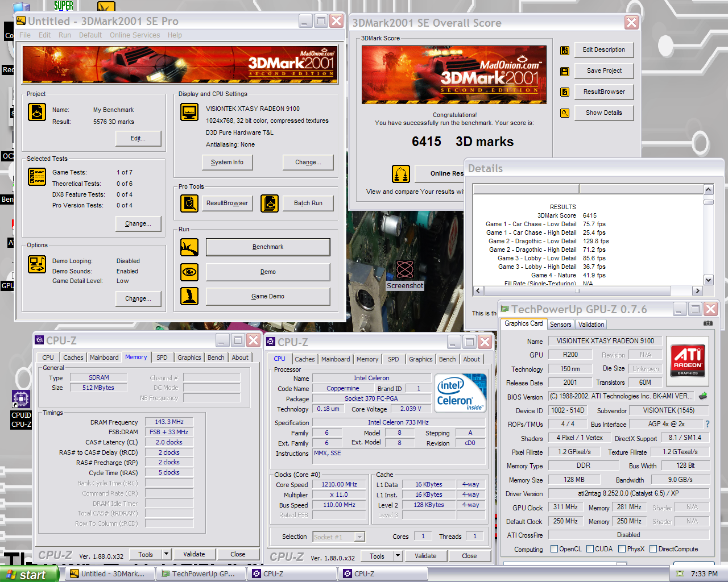Click the Core Speed value in CPU-Z

[x=340, y=485]
